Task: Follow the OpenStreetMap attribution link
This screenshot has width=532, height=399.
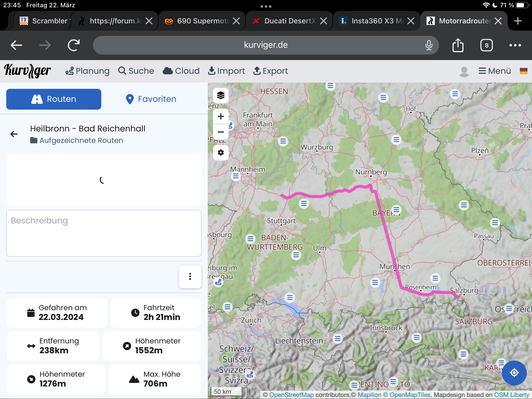Action: click(291, 395)
